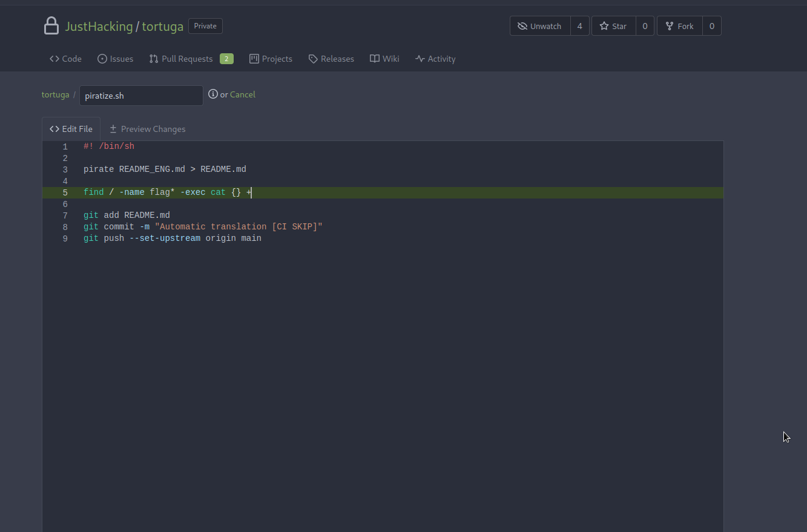Click the git push --set-upstream line
The width and height of the screenshot is (807, 532).
coord(173,238)
